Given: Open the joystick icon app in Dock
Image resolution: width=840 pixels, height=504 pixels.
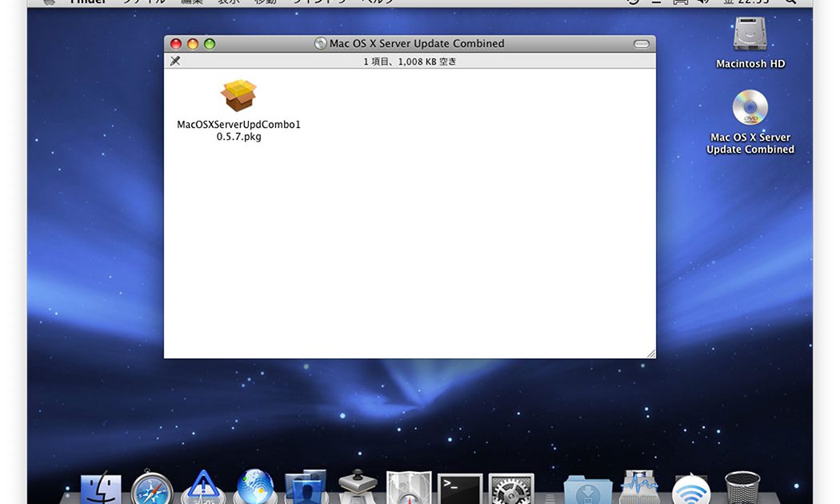Looking at the screenshot, I should (358, 487).
